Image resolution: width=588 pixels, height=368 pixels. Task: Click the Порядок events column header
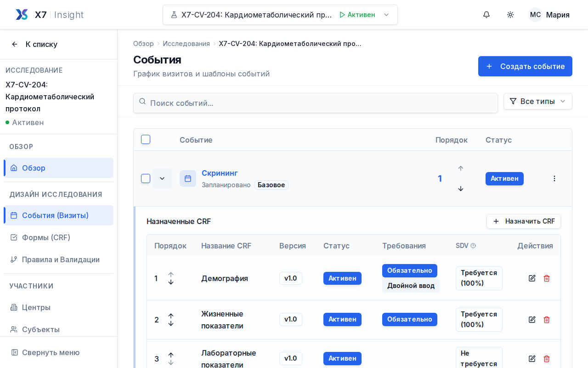click(452, 140)
